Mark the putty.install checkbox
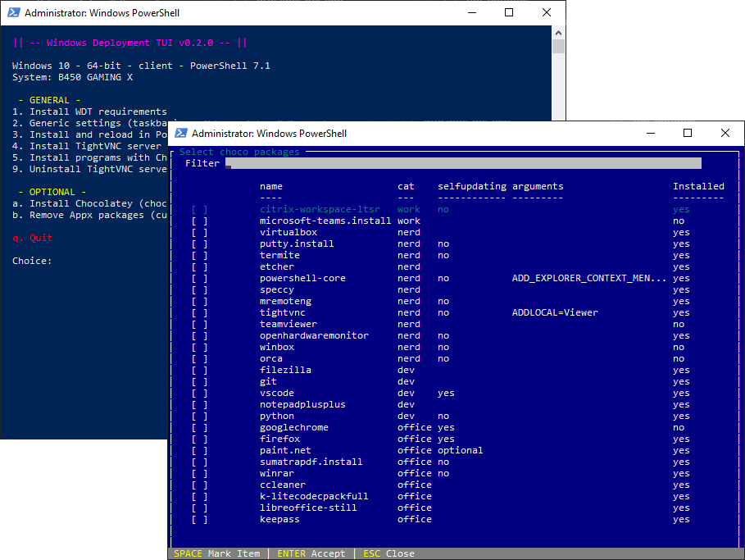This screenshot has width=745, height=560. click(199, 244)
